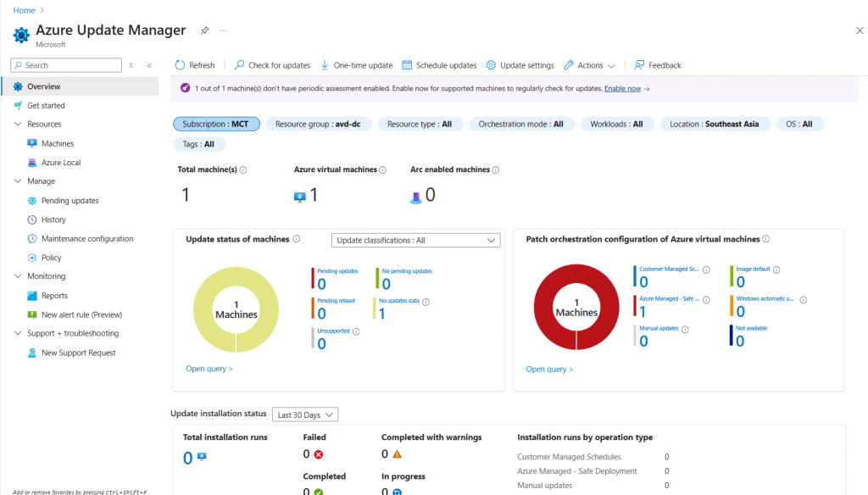Click info icon next to Total machine(s)

243,170
